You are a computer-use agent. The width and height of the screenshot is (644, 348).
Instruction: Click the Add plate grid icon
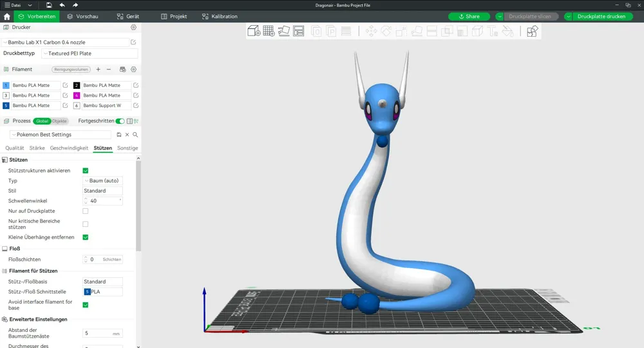click(x=269, y=31)
